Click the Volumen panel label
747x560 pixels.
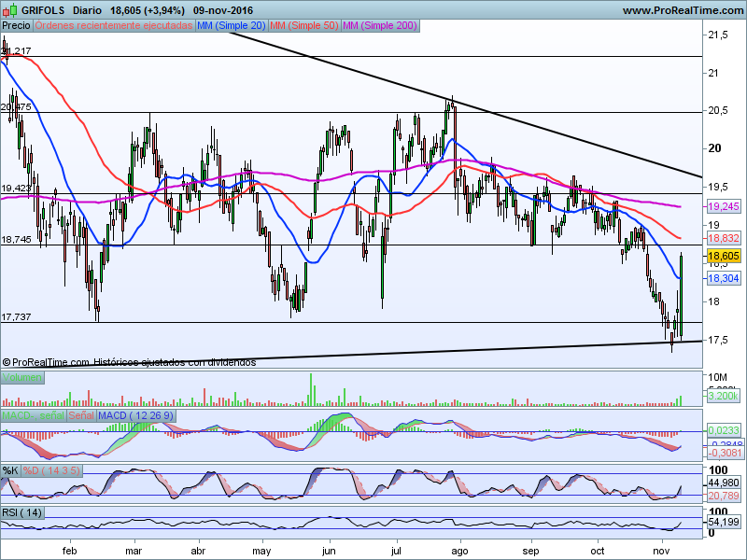pyautogui.click(x=22, y=378)
